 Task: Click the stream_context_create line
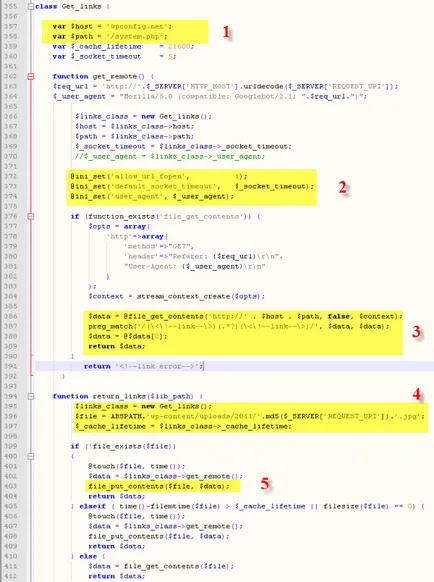point(176,296)
